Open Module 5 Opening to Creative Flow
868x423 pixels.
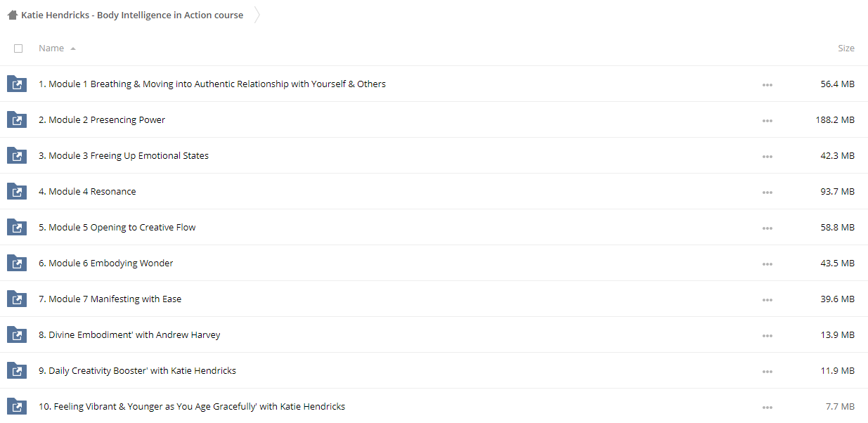pos(117,228)
